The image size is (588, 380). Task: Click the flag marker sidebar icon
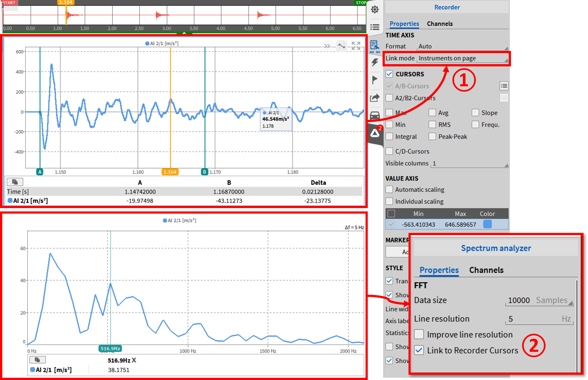point(375,80)
